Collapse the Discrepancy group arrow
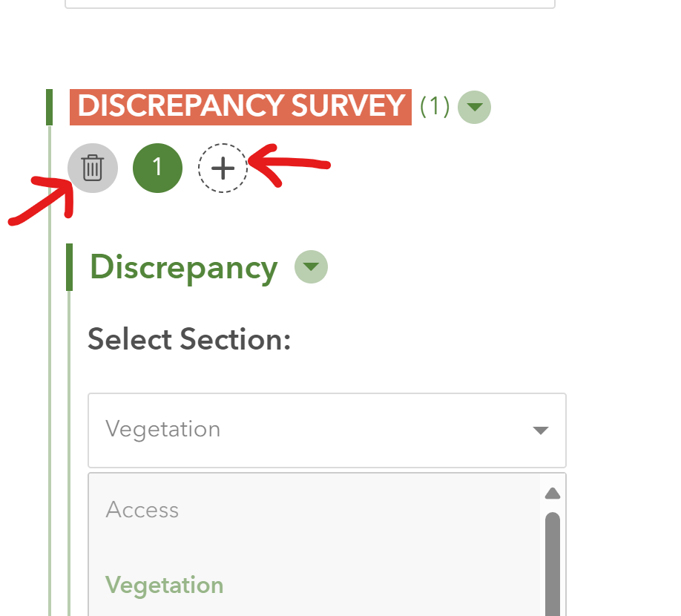Image resolution: width=681 pixels, height=616 pixels. (311, 266)
